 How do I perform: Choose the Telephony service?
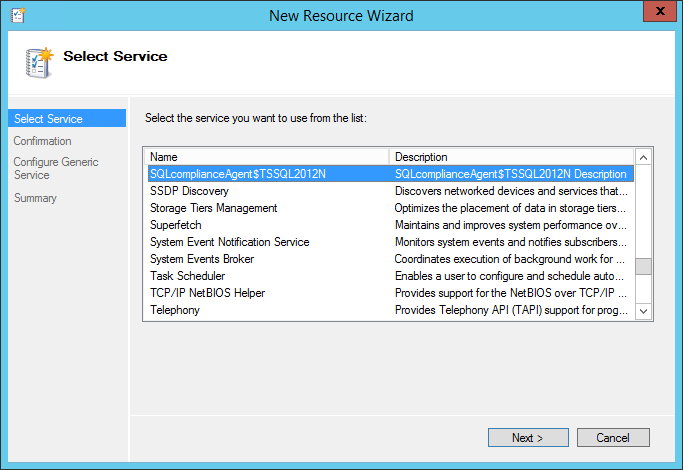point(175,310)
